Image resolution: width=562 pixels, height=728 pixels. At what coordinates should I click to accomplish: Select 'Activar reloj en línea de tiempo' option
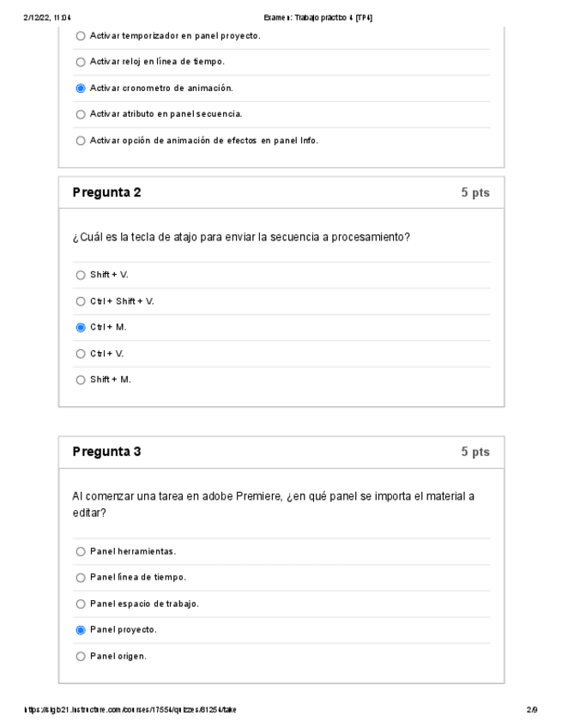coord(81,62)
